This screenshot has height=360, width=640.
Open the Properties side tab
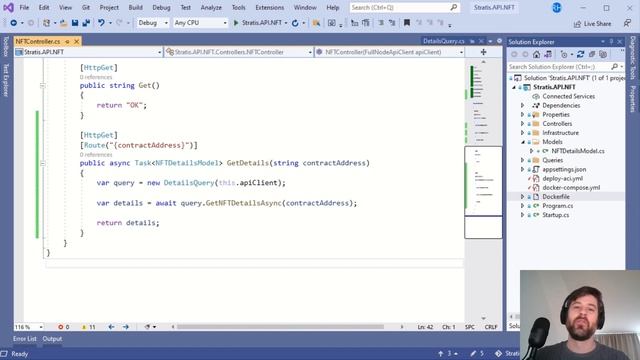(x=633, y=98)
